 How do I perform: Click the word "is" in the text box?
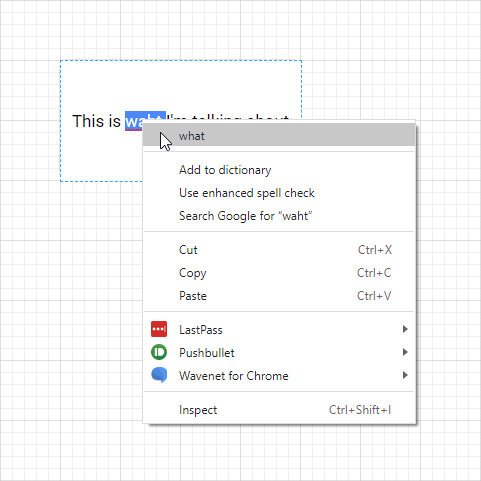pyautogui.click(x=114, y=121)
